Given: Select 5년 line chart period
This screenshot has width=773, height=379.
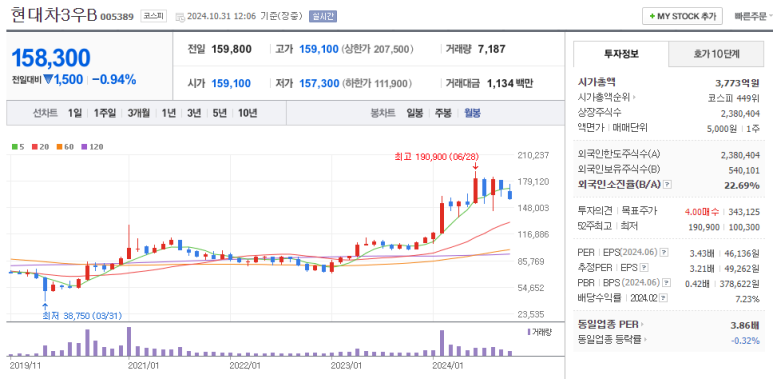Looking at the screenshot, I should pyautogui.click(x=220, y=113).
